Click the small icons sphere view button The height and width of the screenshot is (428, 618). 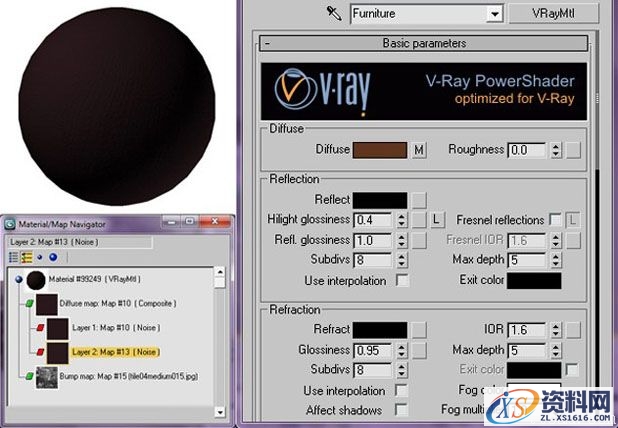41,256
